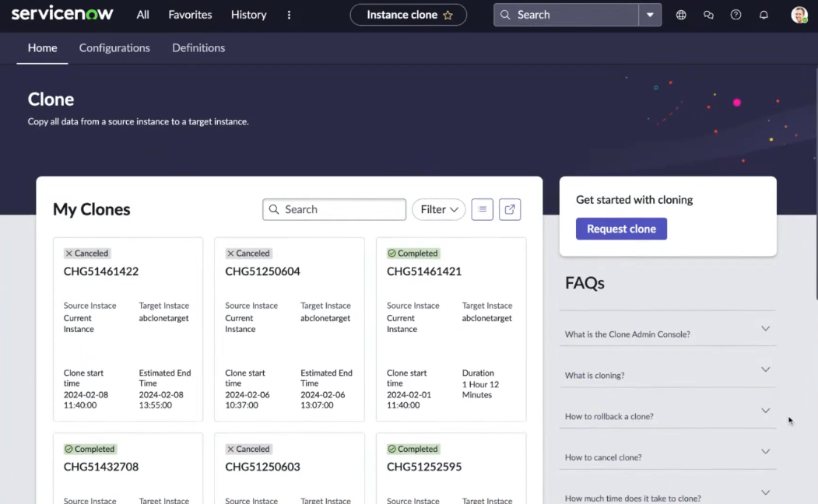Open clone card CHG51461421
Viewport: 818px width, 504px height.
pos(451,329)
